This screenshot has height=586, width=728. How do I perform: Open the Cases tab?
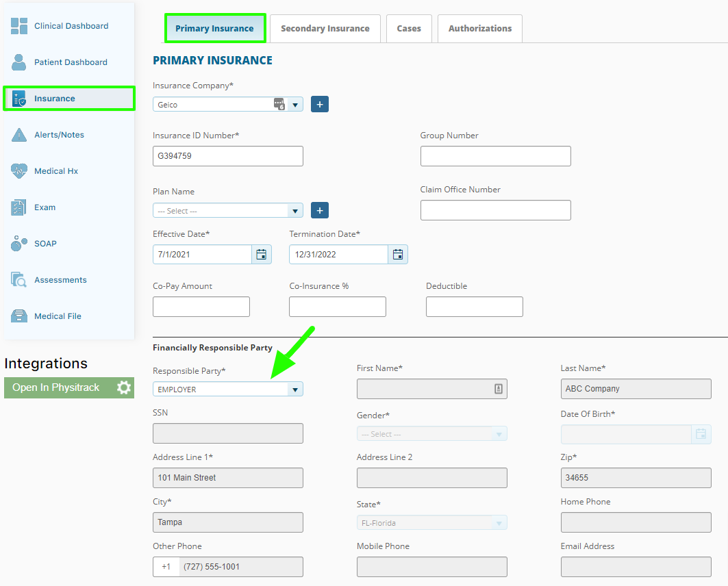(x=409, y=28)
